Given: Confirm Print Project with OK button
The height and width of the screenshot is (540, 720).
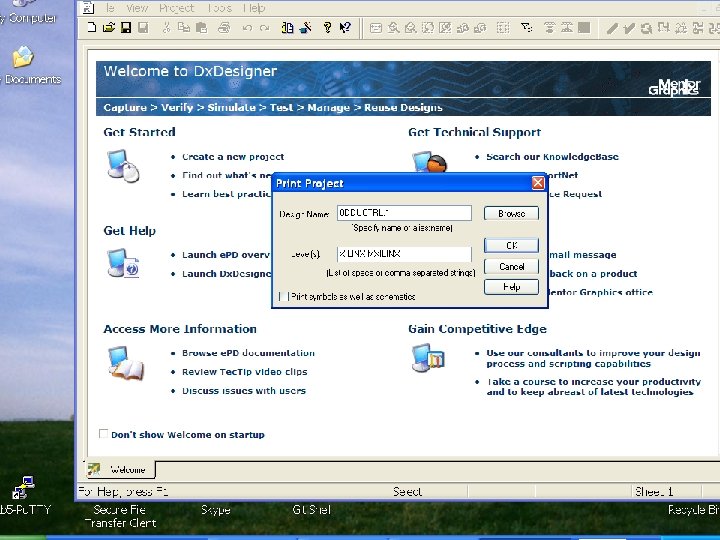Looking at the screenshot, I should coord(511,246).
